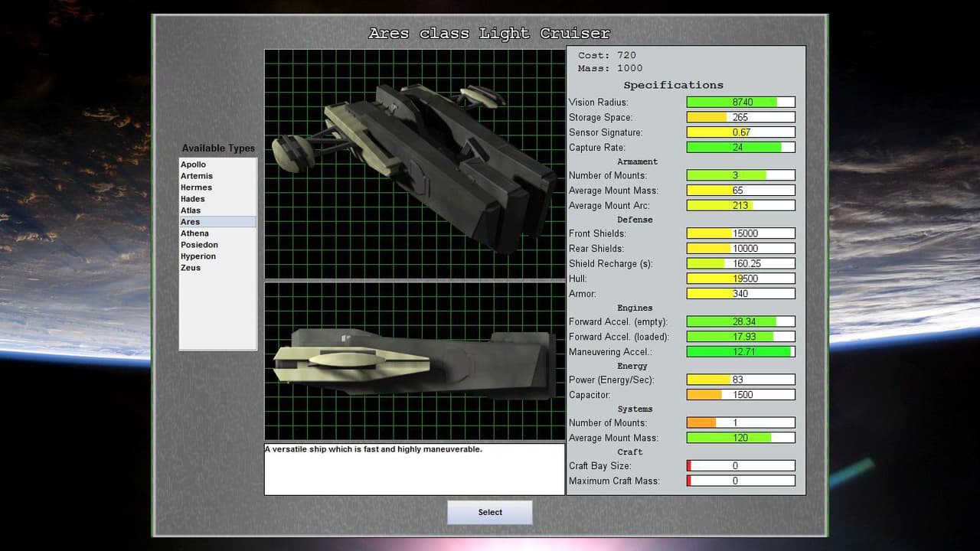Click Average Mount Mass bar showing 65
980x551 pixels.
741,191
